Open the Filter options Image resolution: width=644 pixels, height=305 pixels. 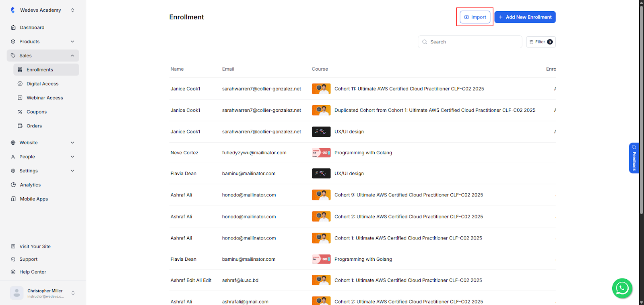(541, 42)
